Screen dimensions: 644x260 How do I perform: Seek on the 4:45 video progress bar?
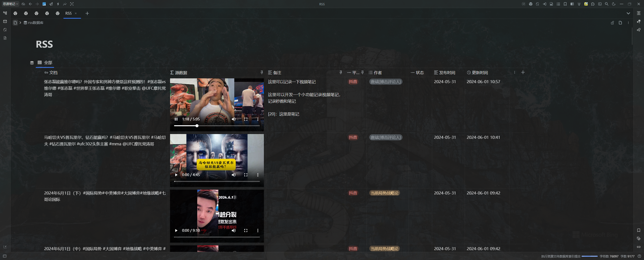[x=217, y=181]
